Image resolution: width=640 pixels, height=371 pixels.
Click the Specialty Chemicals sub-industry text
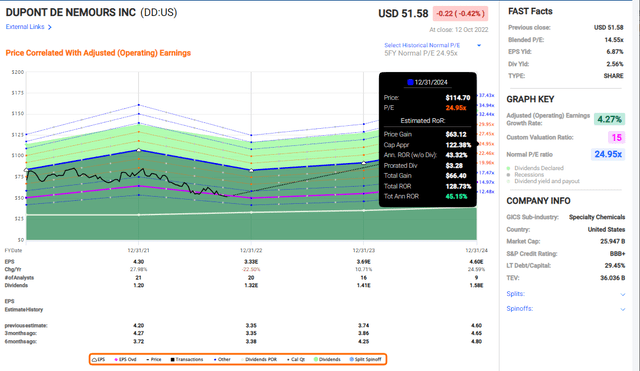[x=597, y=217]
